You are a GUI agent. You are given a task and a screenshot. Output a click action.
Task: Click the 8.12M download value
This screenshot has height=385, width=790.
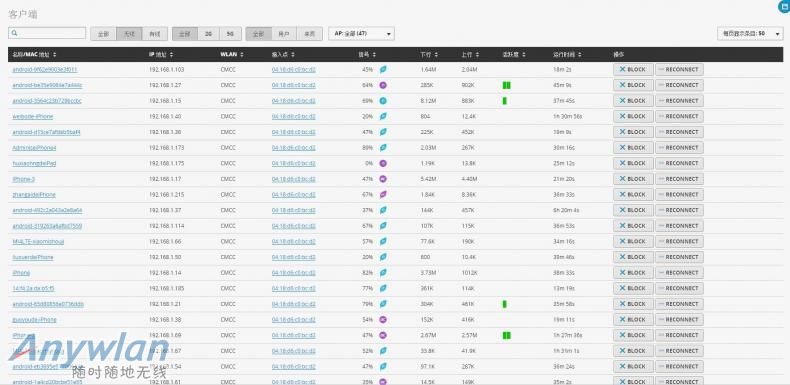point(428,101)
